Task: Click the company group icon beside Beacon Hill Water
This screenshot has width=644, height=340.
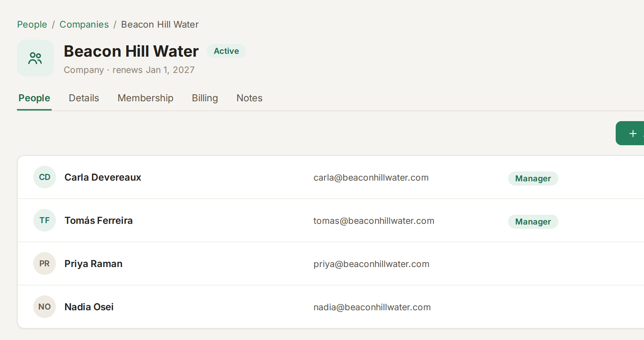Action: pos(35,58)
